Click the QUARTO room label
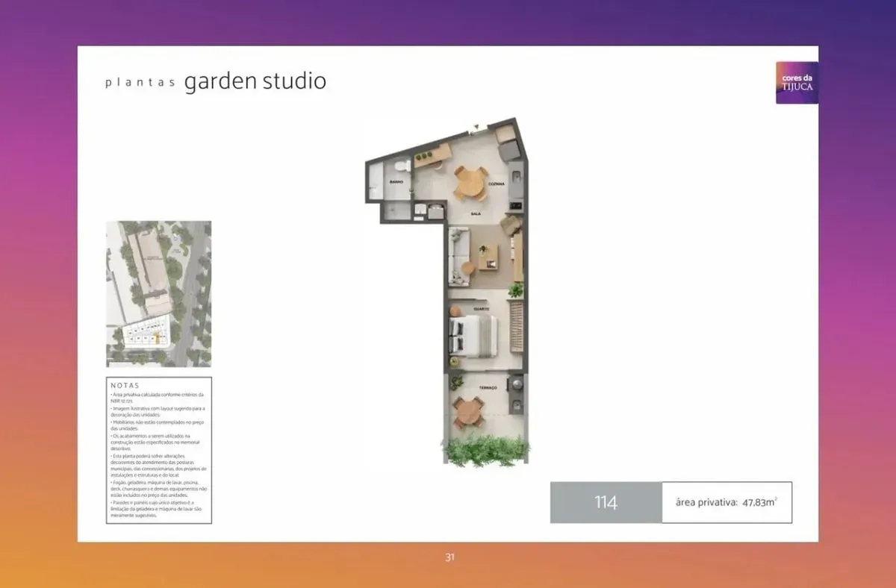 [x=481, y=308]
